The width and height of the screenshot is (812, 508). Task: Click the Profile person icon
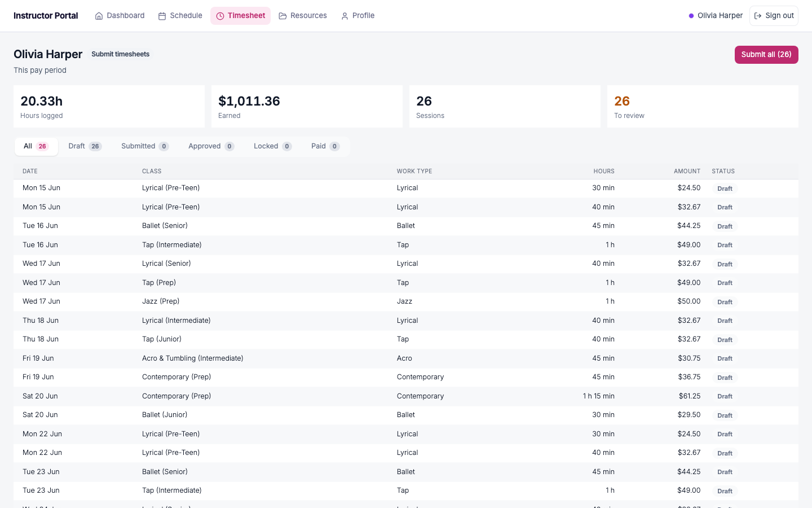345,16
